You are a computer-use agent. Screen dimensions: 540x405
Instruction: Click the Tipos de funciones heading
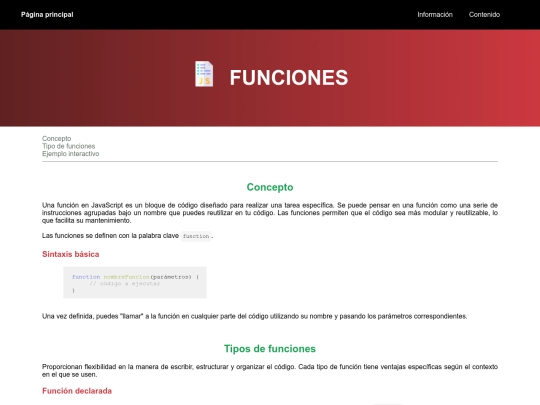[270, 349]
